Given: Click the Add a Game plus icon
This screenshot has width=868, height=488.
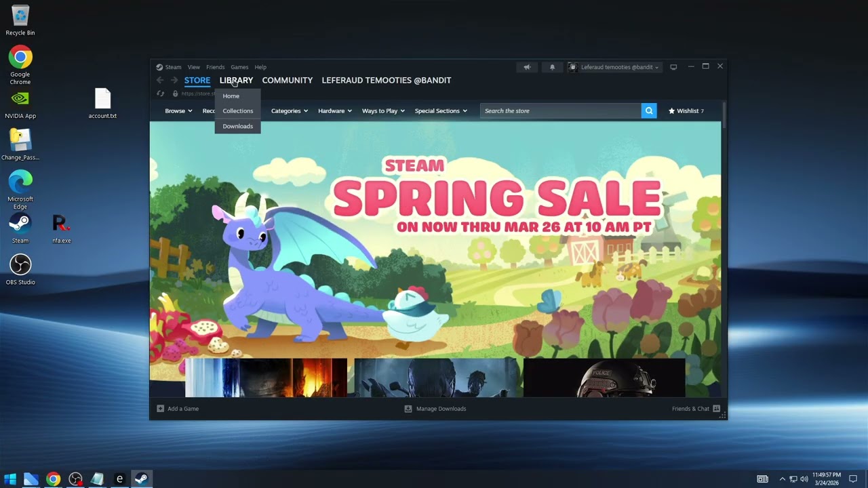Looking at the screenshot, I should point(160,409).
